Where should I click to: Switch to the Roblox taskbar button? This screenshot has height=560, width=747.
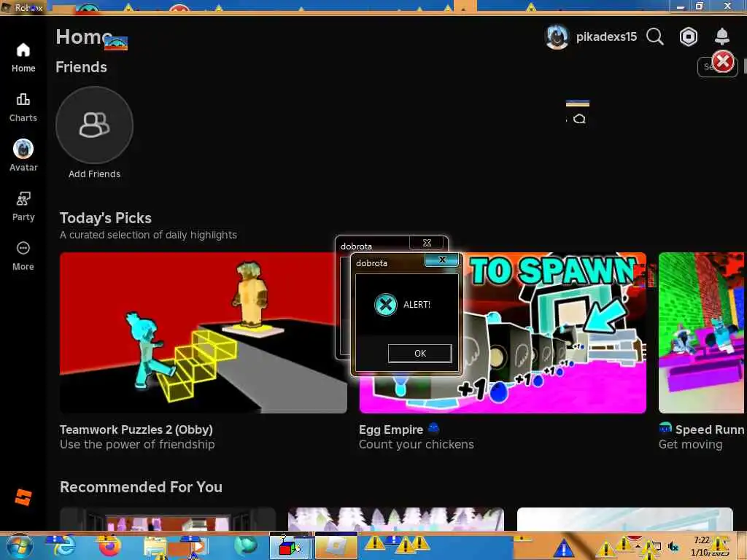[x=336, y=546]
